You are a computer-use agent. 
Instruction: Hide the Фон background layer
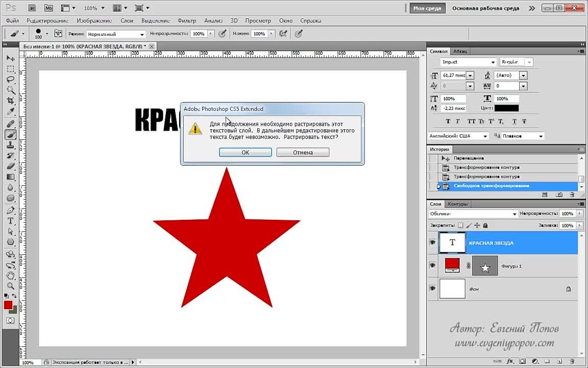(432, 289)
